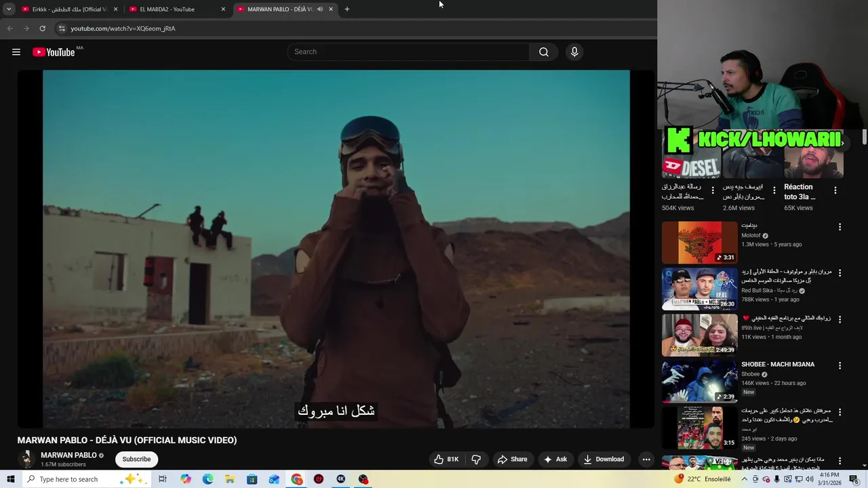Close the Eirkkk tab
The width and height of the screenshot is (868, 488).
coord(115,9)
